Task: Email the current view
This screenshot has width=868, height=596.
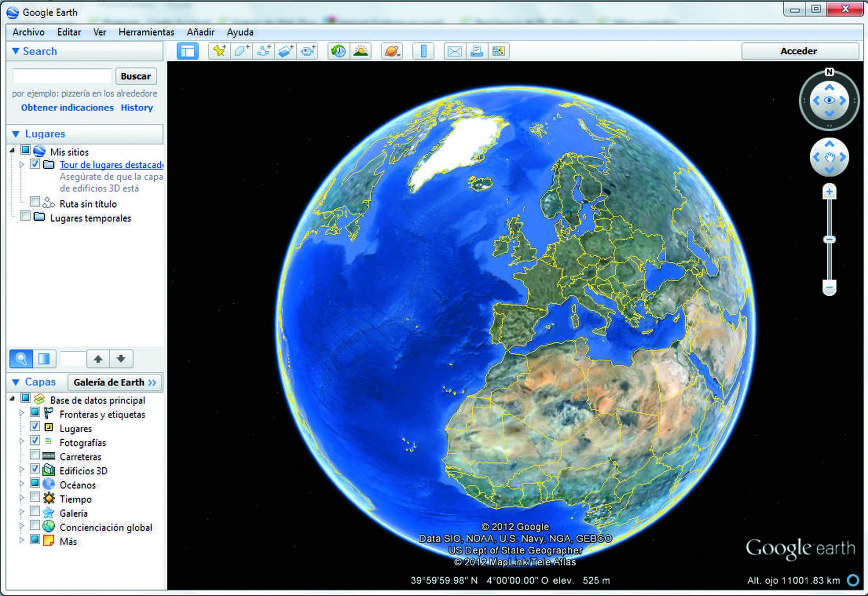Action: [454, 51]
